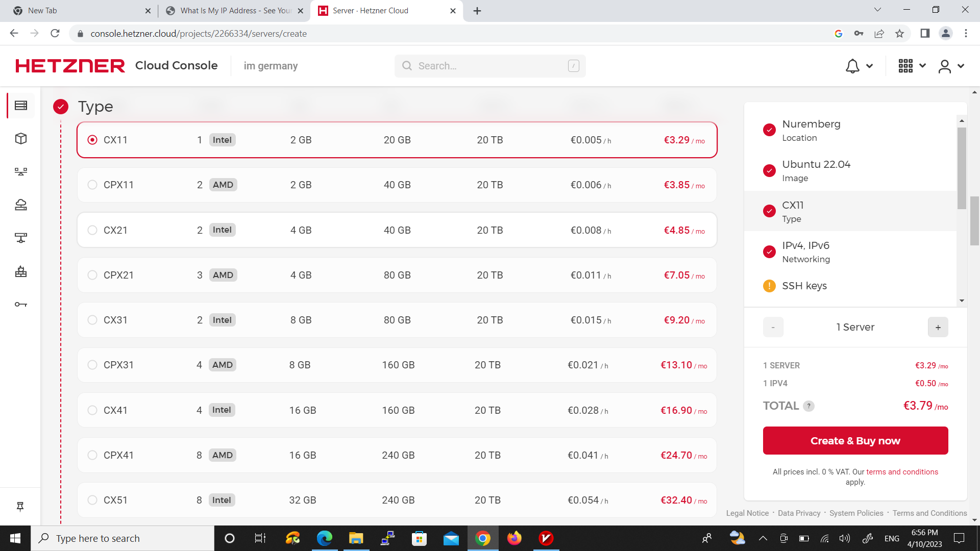Pin the sidebar with pin icon
Image resolution: width=980 pixels, height=551 pixels.
pyautogui.click(x=20, y=507)
